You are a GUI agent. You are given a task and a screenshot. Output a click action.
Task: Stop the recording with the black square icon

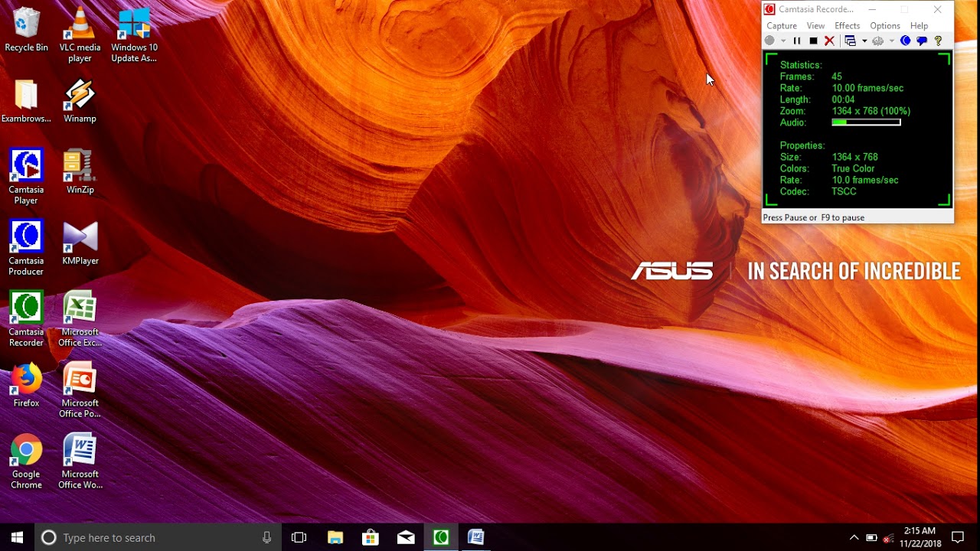pos(813,41)
